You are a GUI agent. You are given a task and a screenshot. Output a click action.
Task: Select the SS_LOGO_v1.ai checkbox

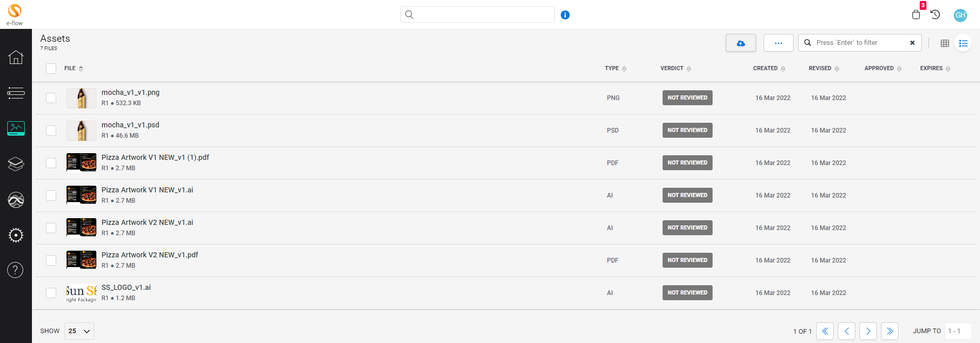(x=51, y=293)
